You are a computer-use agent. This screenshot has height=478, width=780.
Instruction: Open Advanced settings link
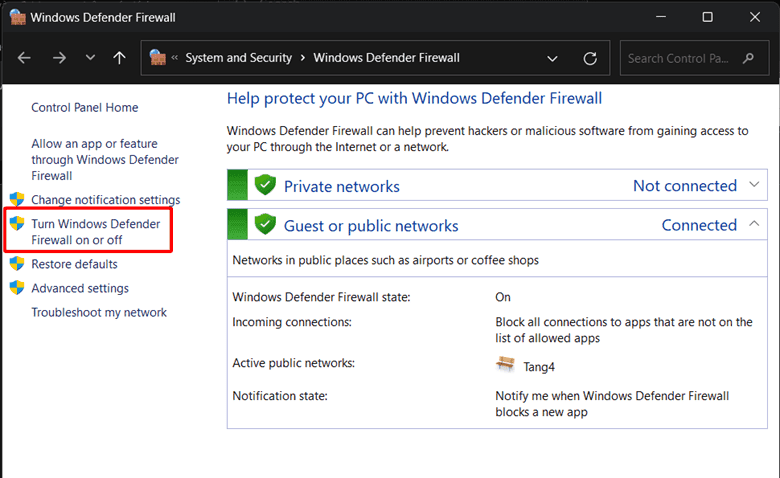80,288
